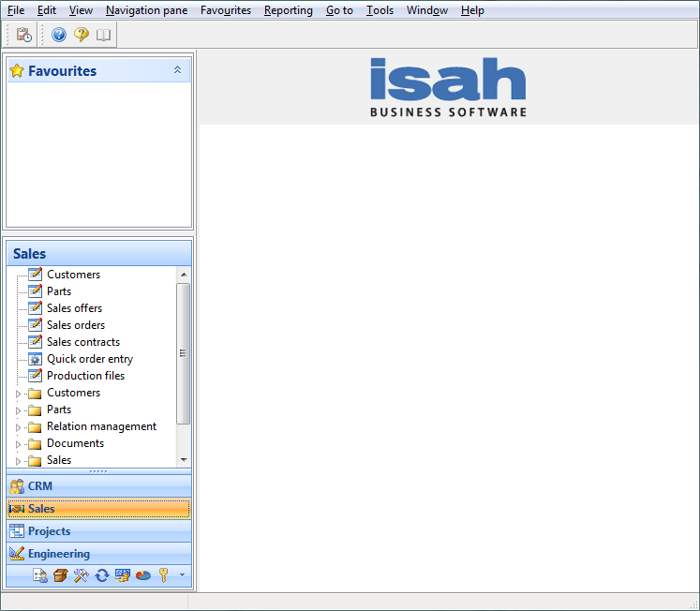The image size is (700, 611).
Task: Click the dotted splitter grip above CRM
Action: click(98, 471)
